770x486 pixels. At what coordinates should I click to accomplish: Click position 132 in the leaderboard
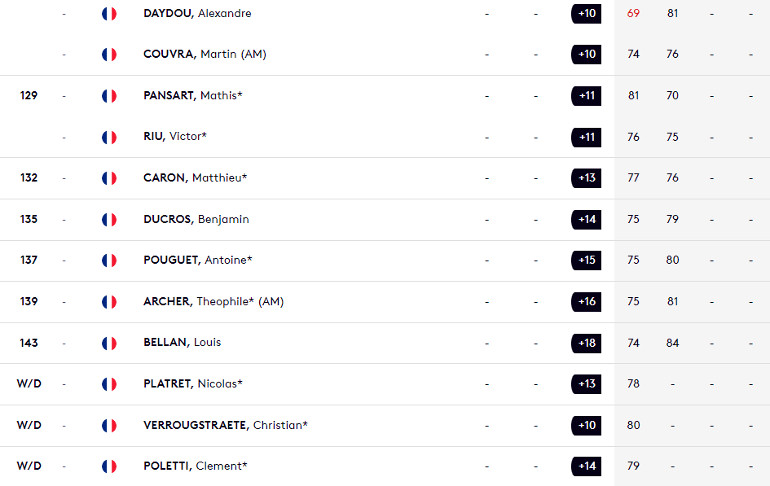pos(29,178)
